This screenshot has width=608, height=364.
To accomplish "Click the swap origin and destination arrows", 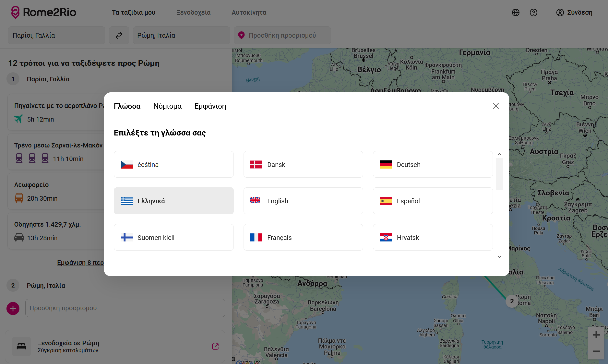I will tap(119, 35).
